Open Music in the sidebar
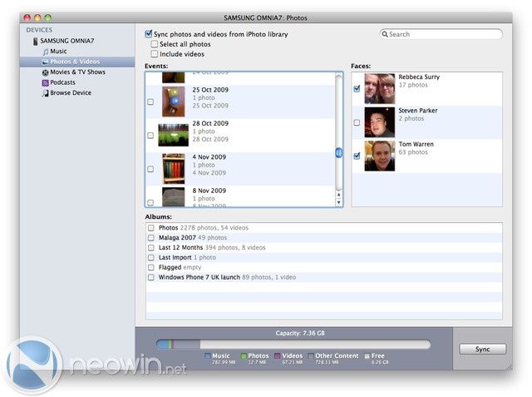The width and height of the screenshot is (532, 397). 58,52
